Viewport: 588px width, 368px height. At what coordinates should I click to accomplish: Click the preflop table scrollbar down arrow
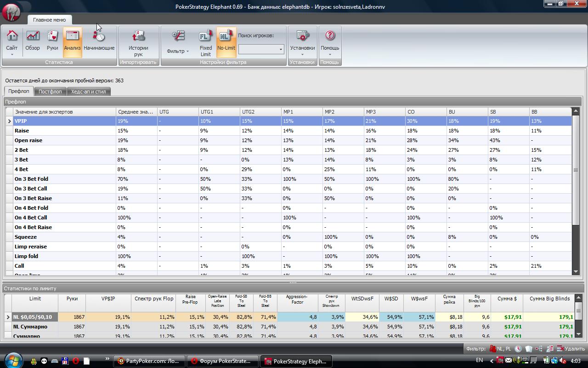coord(576,271)
